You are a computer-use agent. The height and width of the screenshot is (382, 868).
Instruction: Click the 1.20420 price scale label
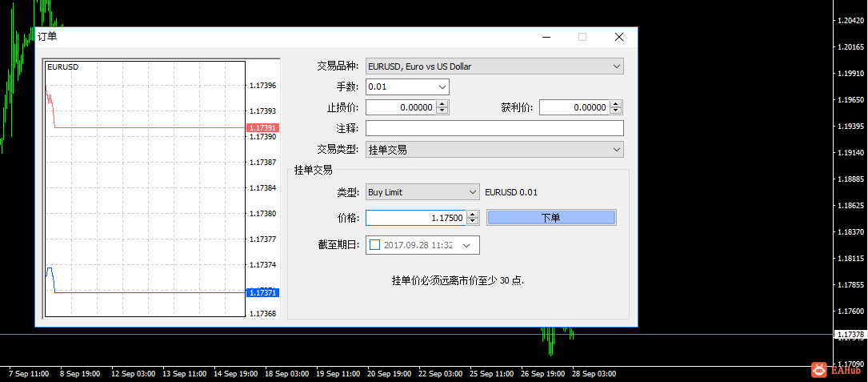851,21
